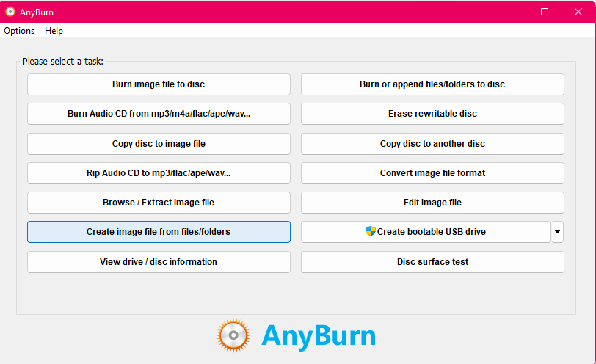Expand the bootable USB drive dropdown arrow
The width and height of the screenshot is (596, 364).
coord(557,232)
